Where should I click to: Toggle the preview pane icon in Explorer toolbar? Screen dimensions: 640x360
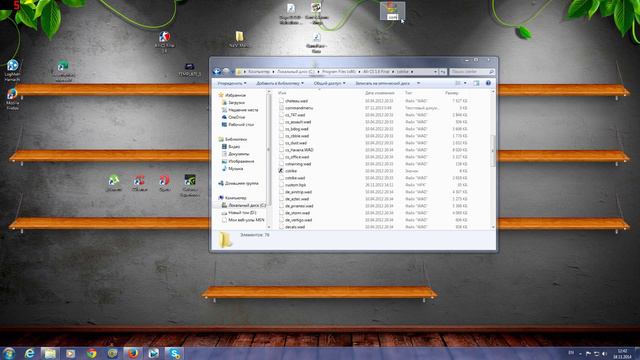(x=476, y=83)
